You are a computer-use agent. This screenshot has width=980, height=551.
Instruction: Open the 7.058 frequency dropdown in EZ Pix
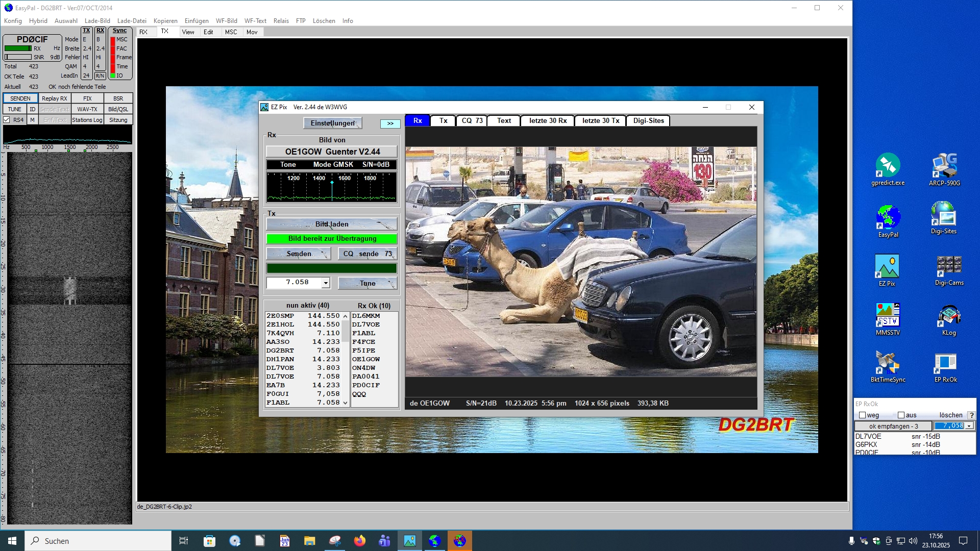326,283
